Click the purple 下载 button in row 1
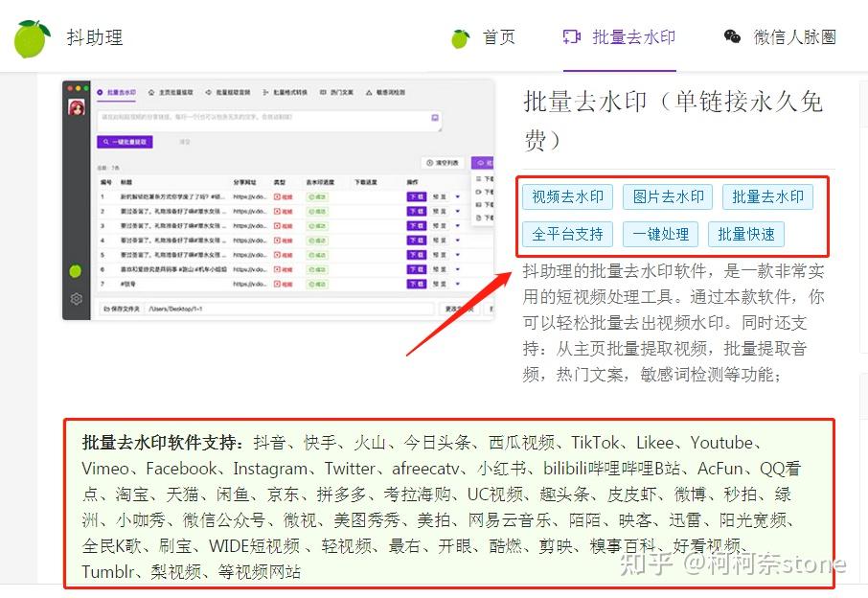This screenshot has width=868, height=598. 417,196
